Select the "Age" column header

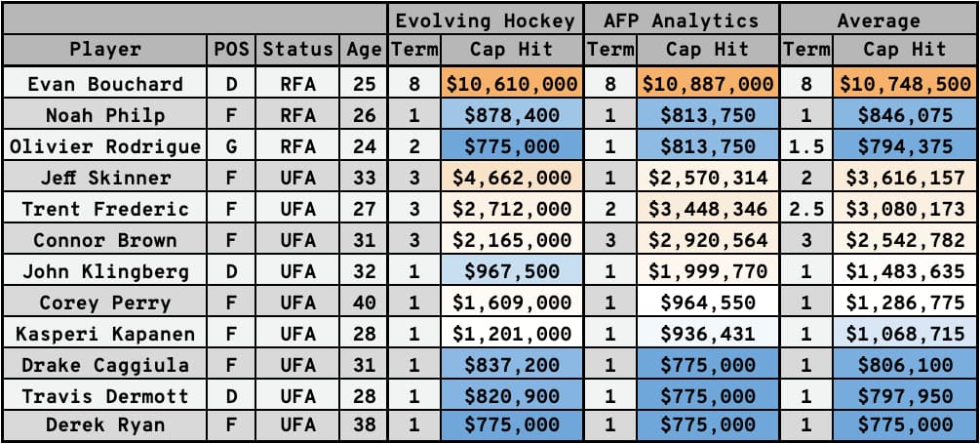click(x=363, y=50)
